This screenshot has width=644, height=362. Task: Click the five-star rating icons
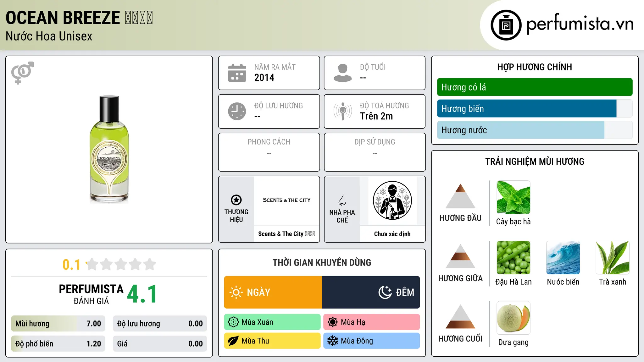121,264
